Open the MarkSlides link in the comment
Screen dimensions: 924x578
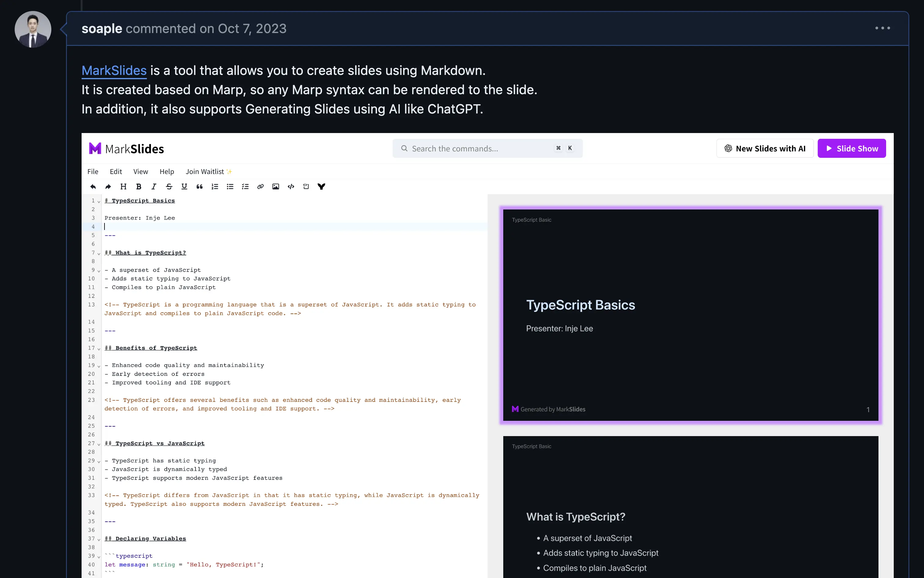114,71
